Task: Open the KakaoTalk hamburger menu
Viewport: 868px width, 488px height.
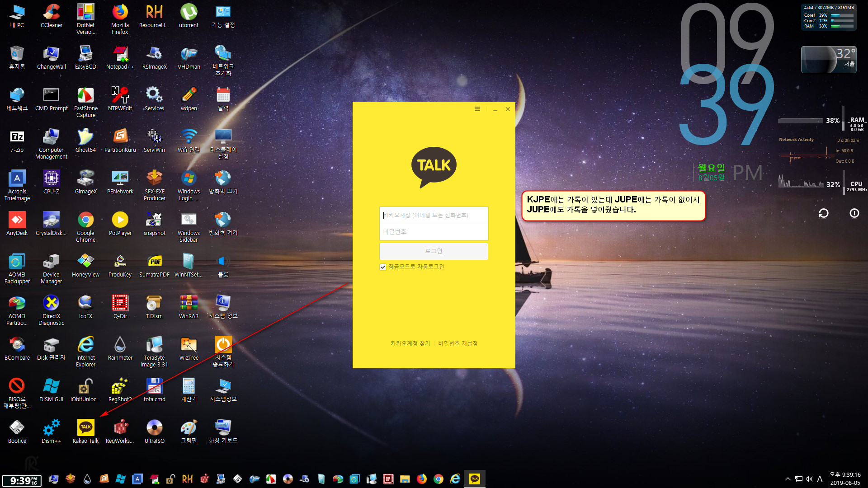Action: [x=477, y=109]
